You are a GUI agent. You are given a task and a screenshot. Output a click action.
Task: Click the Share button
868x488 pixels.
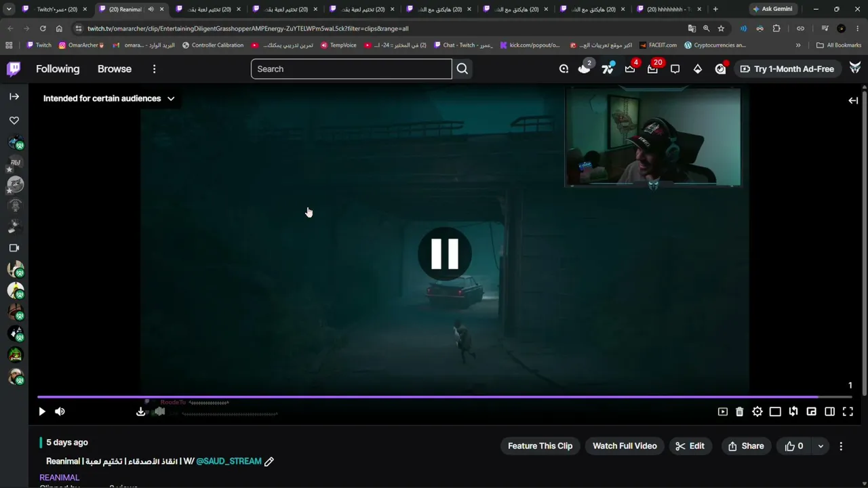pos(746,446)
